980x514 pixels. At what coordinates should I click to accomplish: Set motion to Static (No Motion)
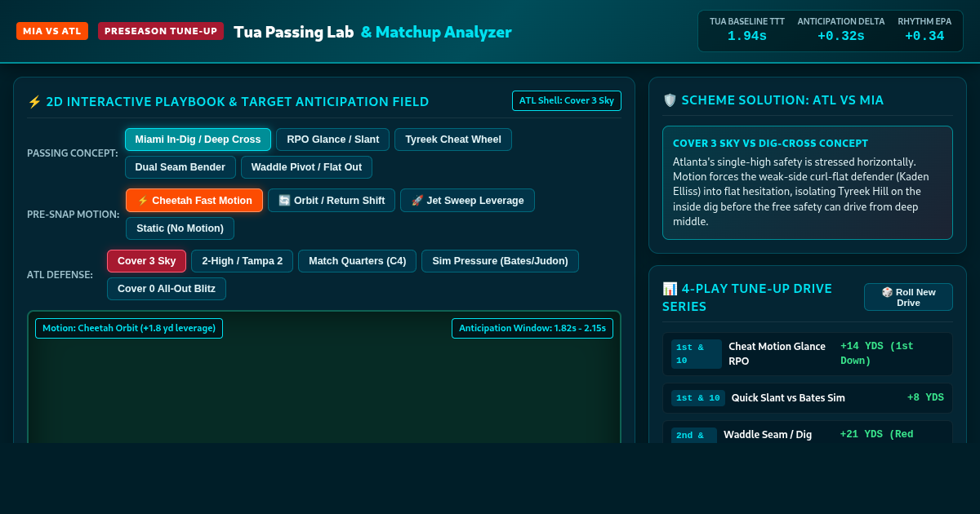180,228
